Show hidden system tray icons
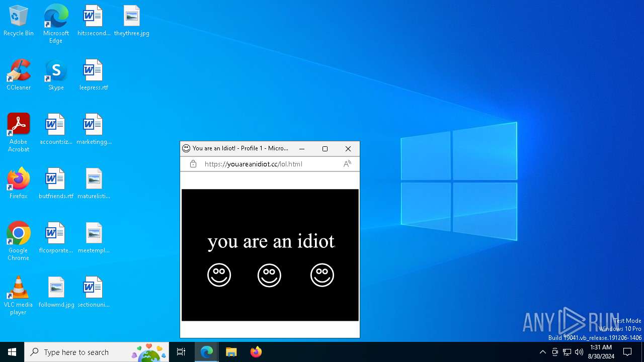The image size is (644, 362). (542, 352)
